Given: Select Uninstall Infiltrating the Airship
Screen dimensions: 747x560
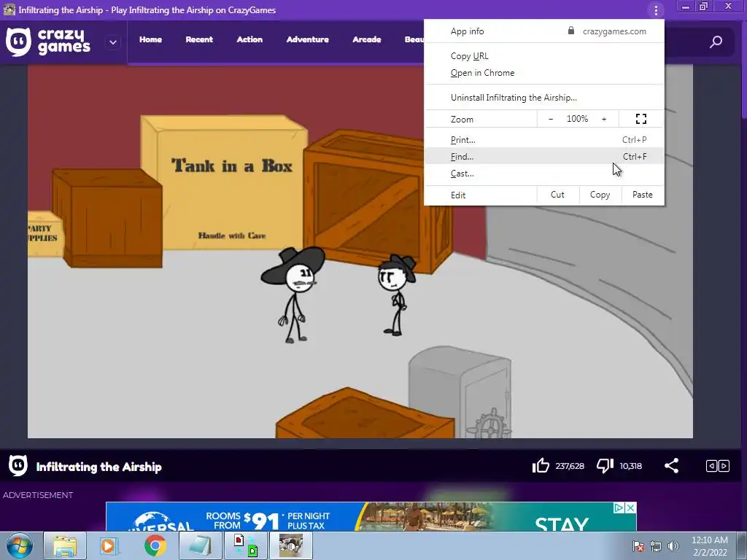Looking at the screenshot, I should point(544,98).
